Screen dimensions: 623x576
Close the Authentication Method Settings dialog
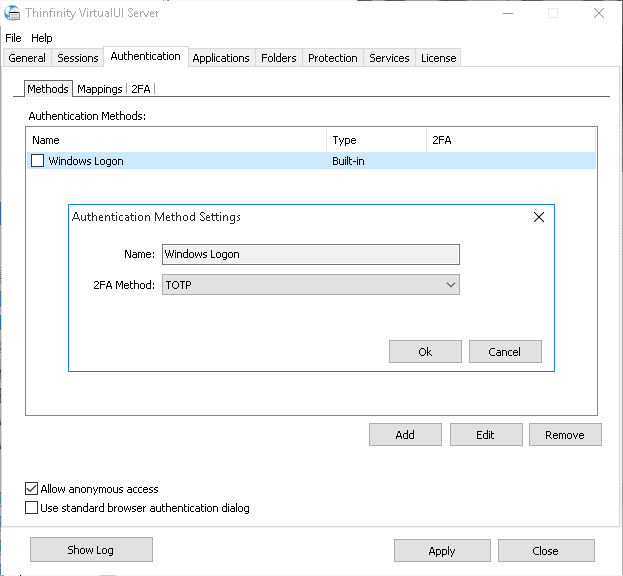click(539, 217)
